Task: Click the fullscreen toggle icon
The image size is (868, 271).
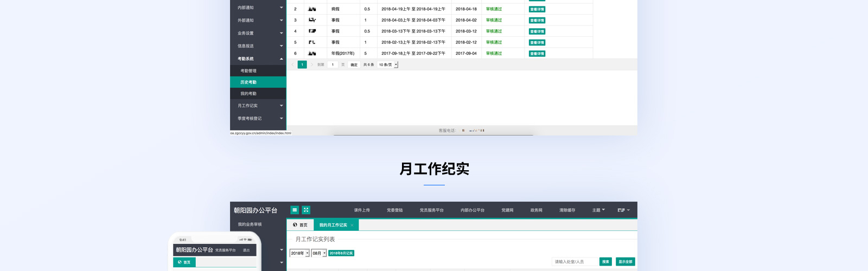Action: (306, 210)
